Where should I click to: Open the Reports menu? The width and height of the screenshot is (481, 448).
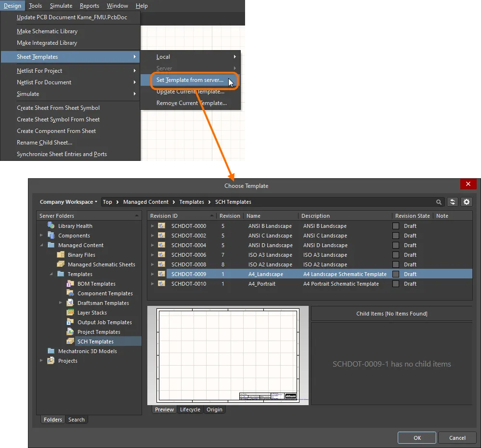(89, 5)
